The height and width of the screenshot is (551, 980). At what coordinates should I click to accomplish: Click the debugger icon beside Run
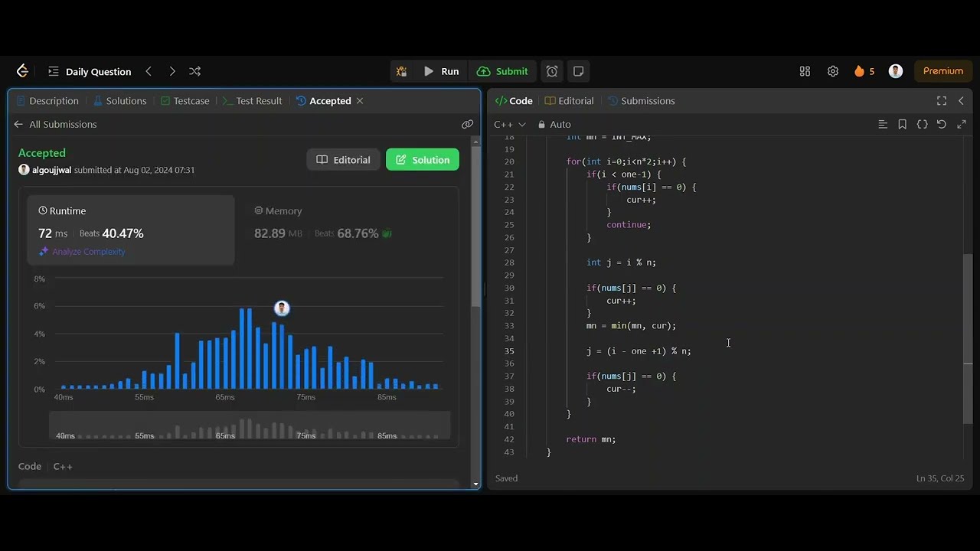point(401,71)
